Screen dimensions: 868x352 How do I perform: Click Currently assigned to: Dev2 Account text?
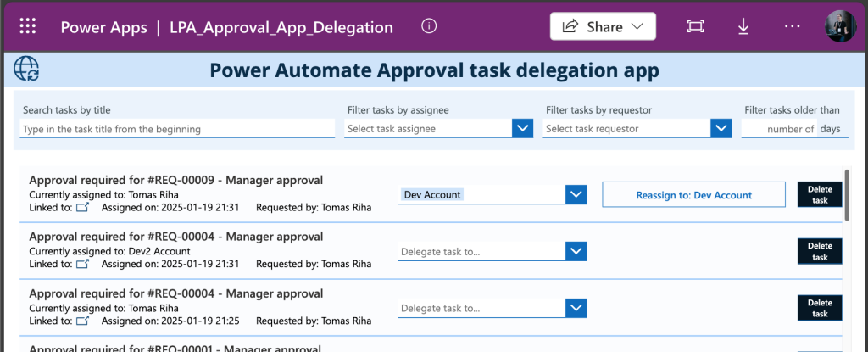click(109, 251)
